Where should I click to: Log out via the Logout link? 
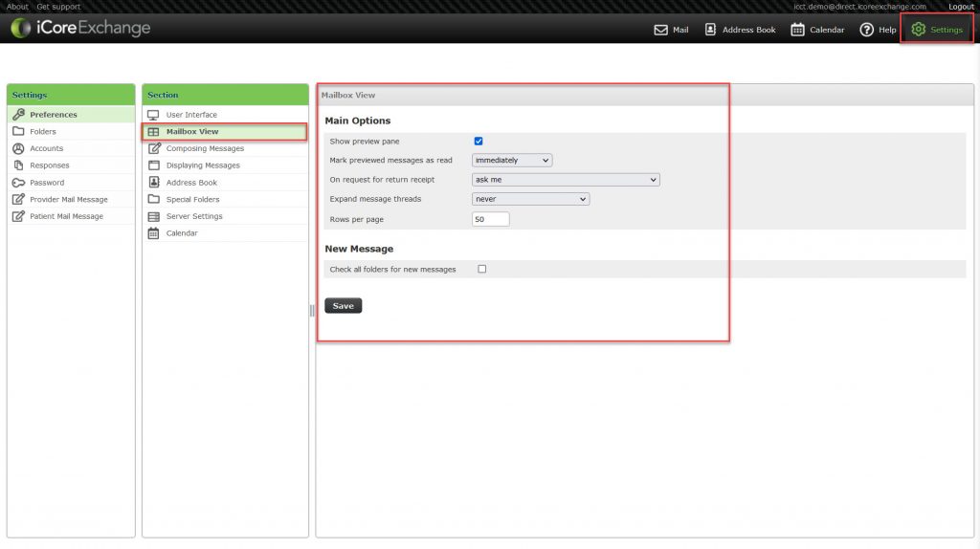[961, 7]
